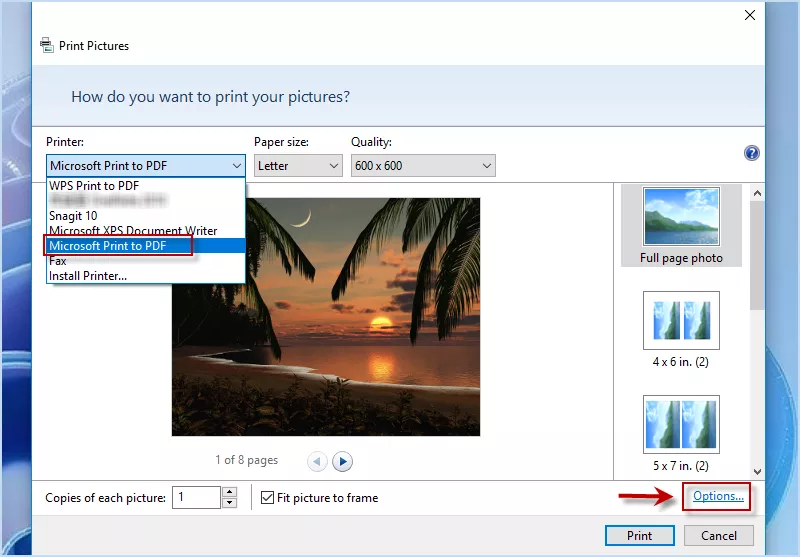
Task: Toggle Fit picture to frame checkbox
Action: (x=267, y=497)
